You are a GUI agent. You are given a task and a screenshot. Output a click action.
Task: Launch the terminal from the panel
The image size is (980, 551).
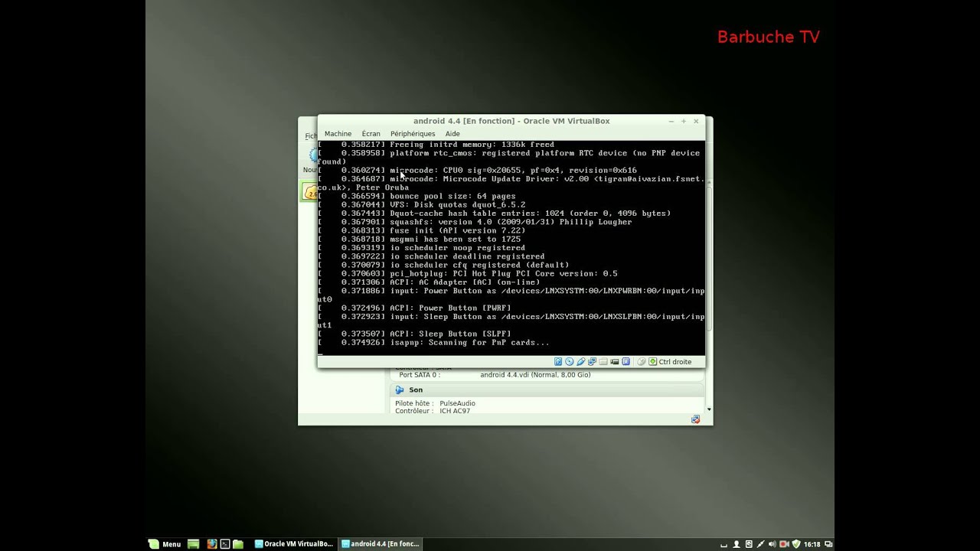point(225,544)
